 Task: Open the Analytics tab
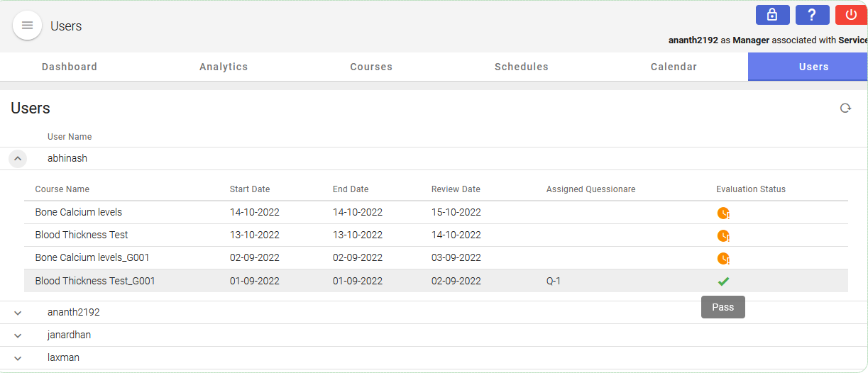pyautogui.click(x=224, y=67)
